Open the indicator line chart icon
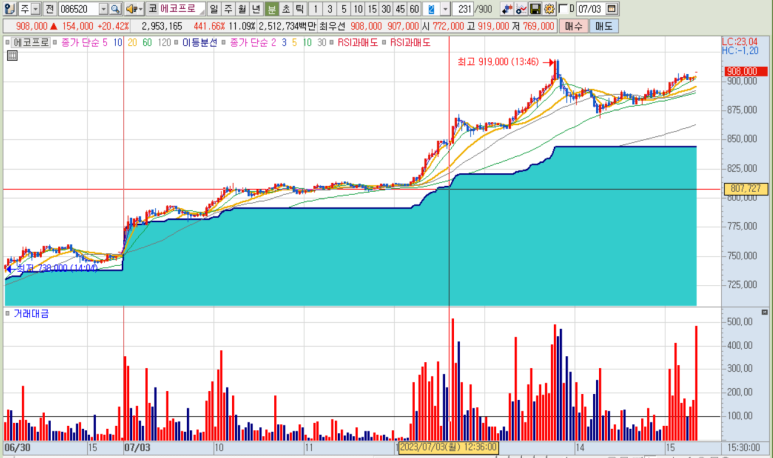Screen dimensions: 773x458 [x=521, y=9]
